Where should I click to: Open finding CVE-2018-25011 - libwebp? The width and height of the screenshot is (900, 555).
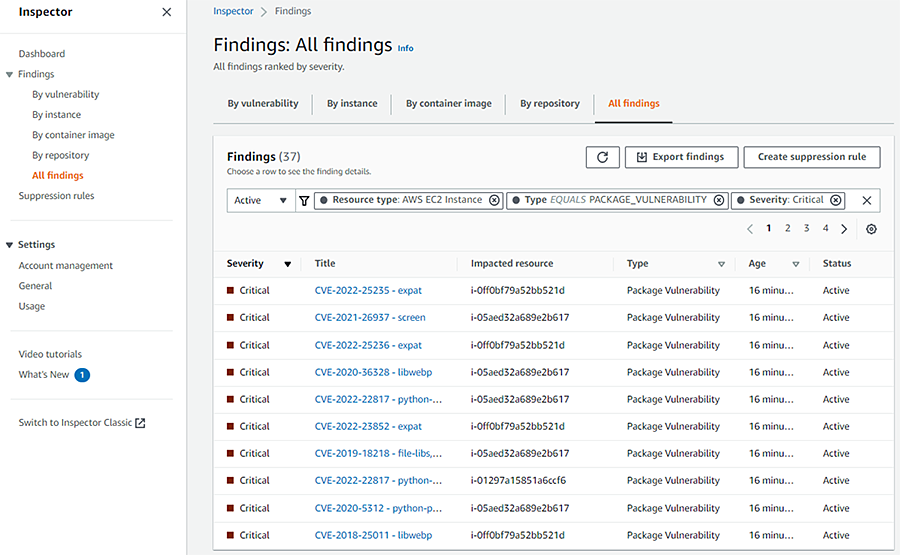[x=373, y=535]
